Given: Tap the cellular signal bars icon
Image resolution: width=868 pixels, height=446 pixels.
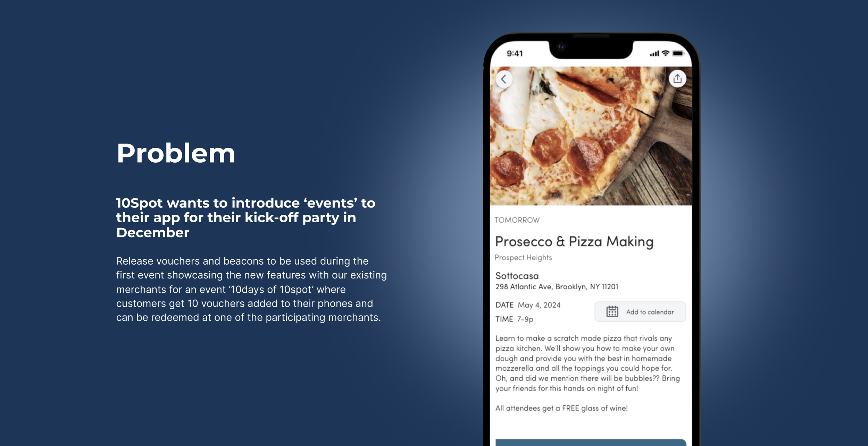Looking at the screenshot, I should [x=654, y=53].
